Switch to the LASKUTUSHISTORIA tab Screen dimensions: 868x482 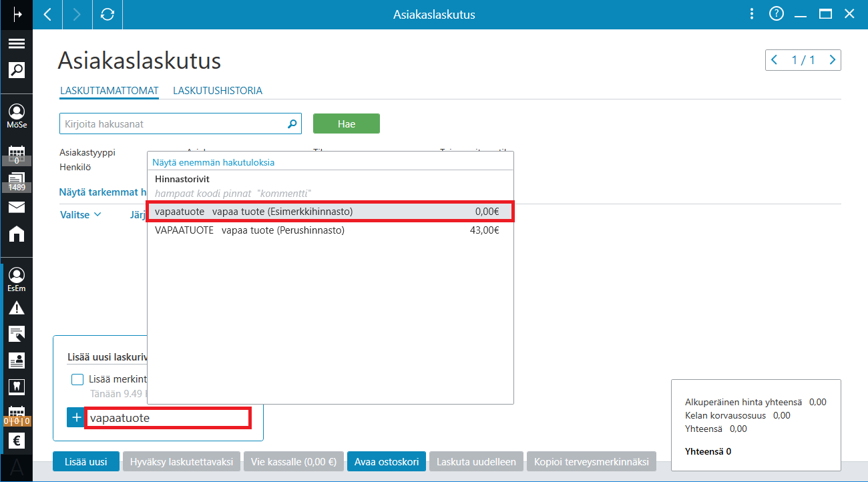click(x=218, y=91)
